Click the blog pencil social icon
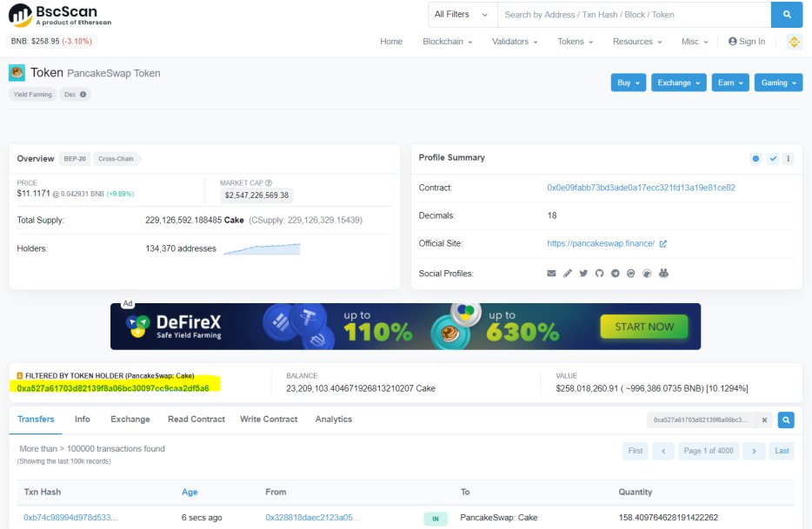Image resolution: width=812 pixels, height=529 pixels. 568,274
